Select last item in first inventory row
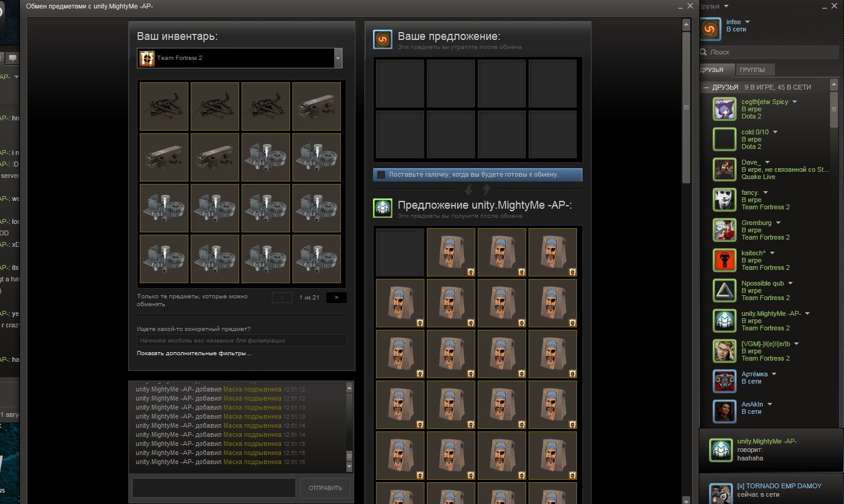This screenshot has height=504, width=844. click(317, 106)
